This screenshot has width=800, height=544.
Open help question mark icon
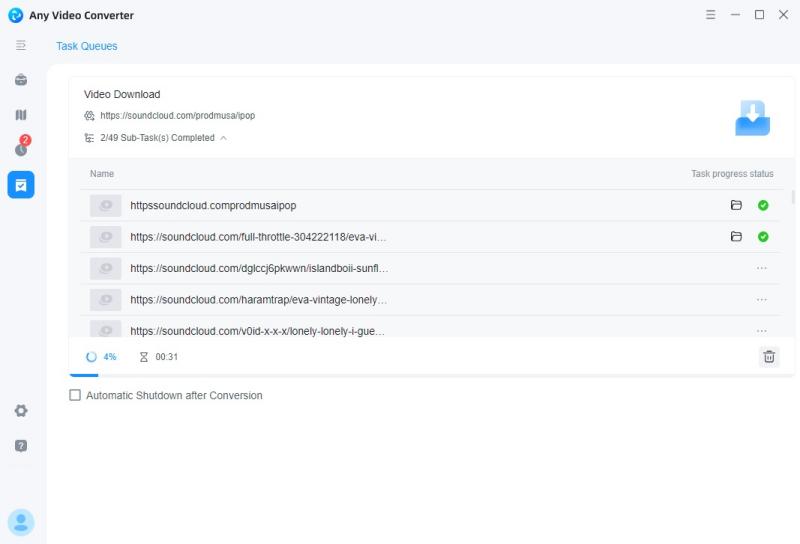[x=21, y=446]
